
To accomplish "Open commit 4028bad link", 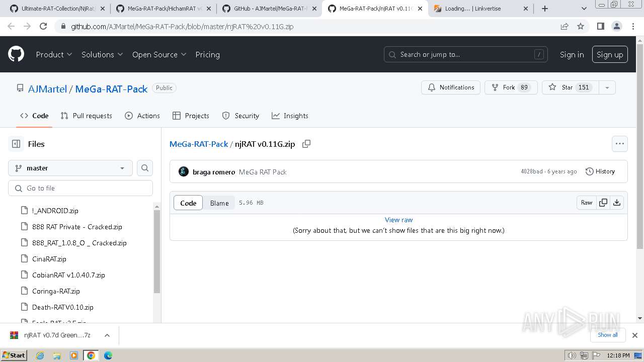I will pos(531,171).
